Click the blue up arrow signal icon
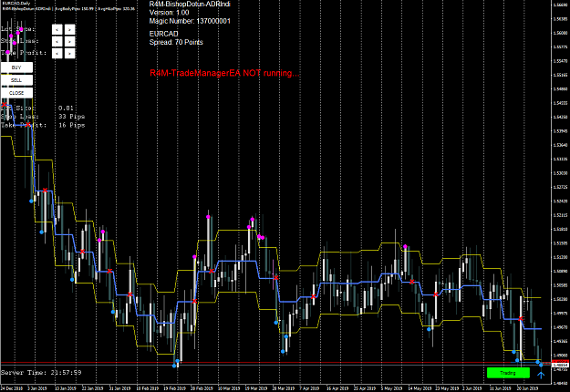The image size is (570, 392). [x=541, y=375]
